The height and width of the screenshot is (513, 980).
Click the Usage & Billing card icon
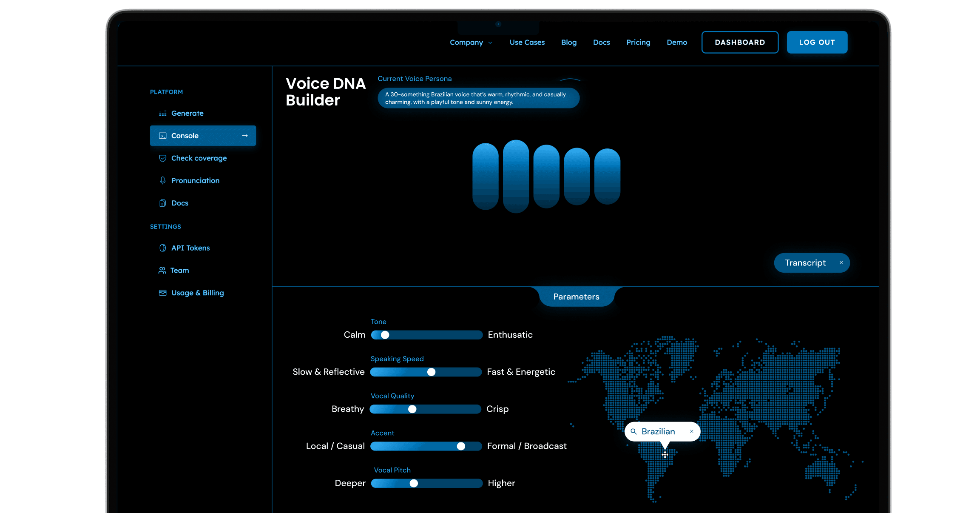click(x=162, y=293)
